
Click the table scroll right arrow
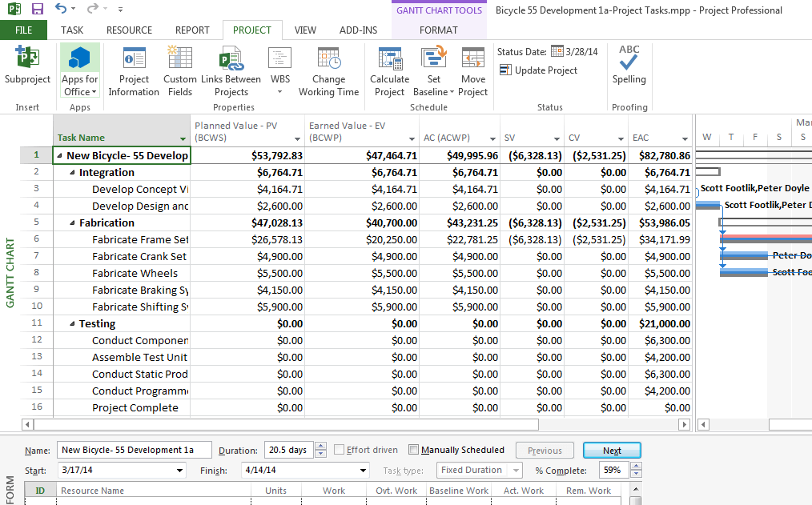click(x=684, y=424)
